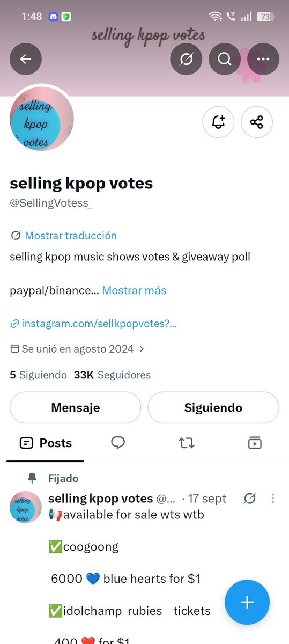The height and width of the screenshot is (644, 289).
Task: Open the profile picture thumbnail
Action: (42, 119)
